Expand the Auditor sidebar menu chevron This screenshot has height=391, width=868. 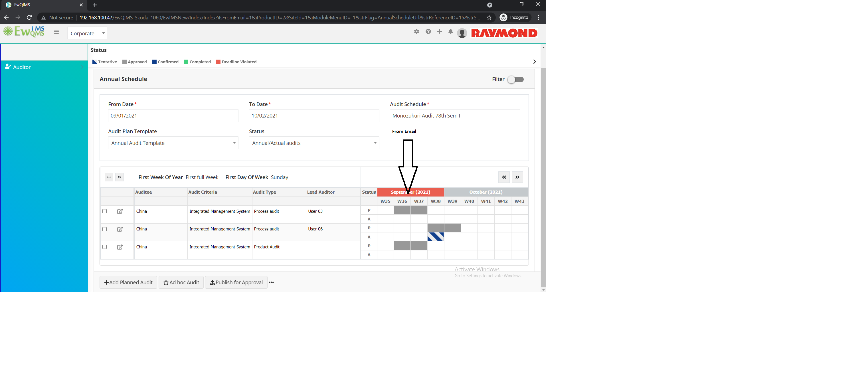point(82,67)
